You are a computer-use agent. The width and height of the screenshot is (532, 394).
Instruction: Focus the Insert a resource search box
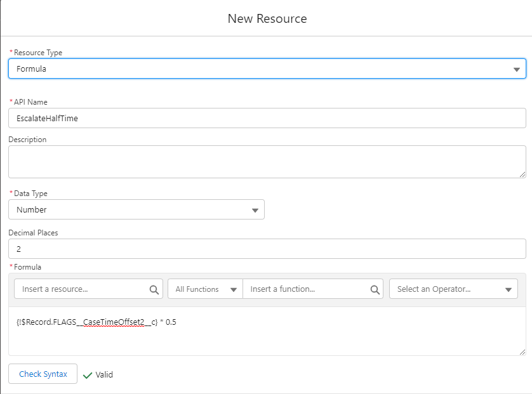(88, 289)
